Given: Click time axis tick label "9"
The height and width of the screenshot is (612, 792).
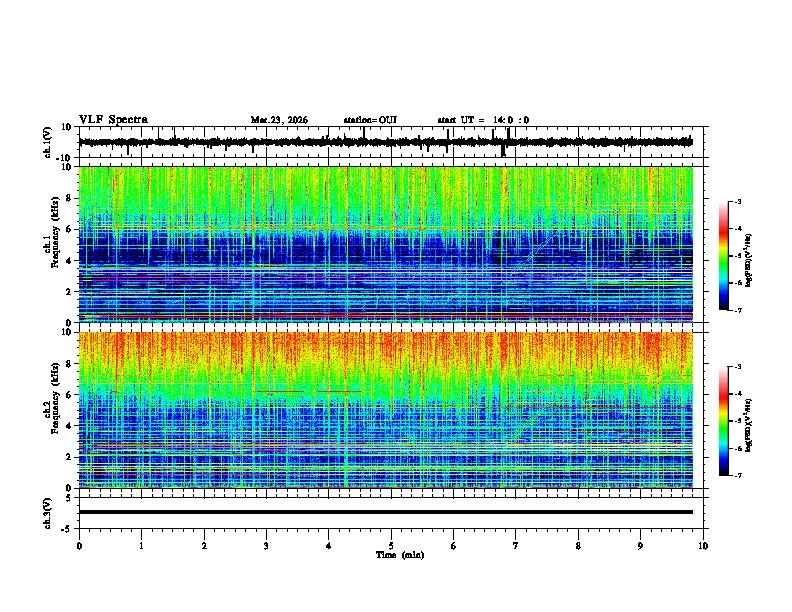Looking at the screenshot, I should click(x=640, y=546).
